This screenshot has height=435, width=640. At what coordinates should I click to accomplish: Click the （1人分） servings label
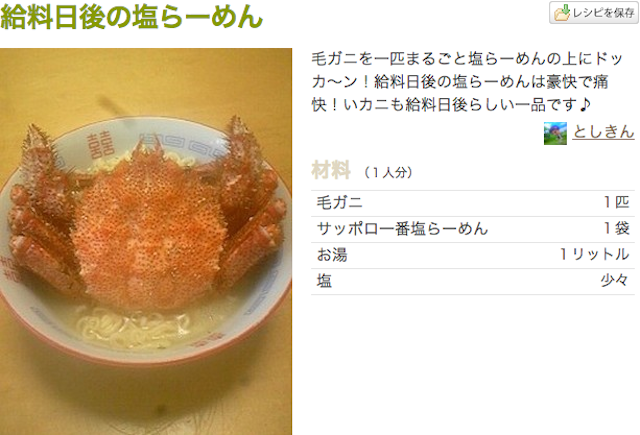coord(388,172)
